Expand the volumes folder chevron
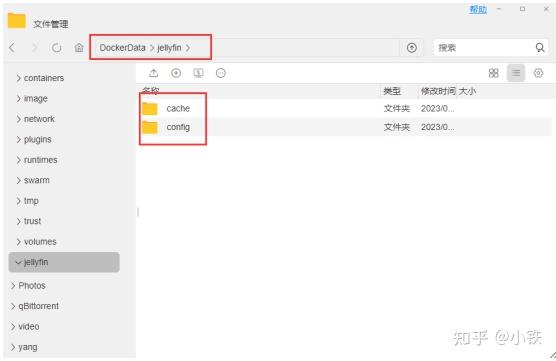The width and height of the screenshot is (556, 361). click(x=18, y=242)
